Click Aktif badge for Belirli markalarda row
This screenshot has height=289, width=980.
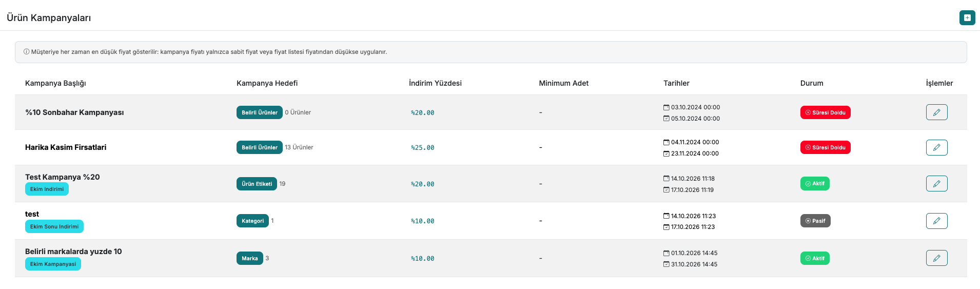pos(815,258)
